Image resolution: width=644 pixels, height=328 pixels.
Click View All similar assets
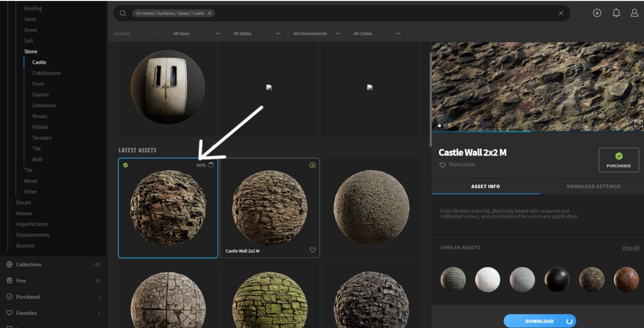click(630, 248)
